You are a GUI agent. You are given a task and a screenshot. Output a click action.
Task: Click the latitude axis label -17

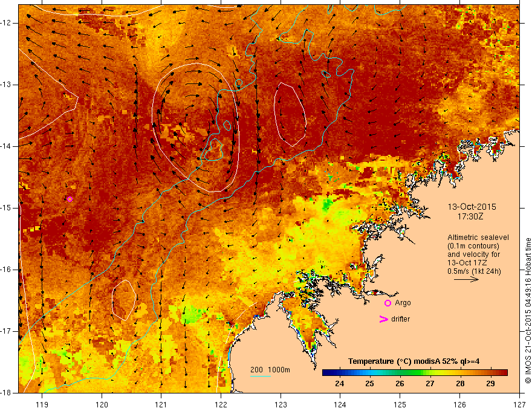pos(6,331)
